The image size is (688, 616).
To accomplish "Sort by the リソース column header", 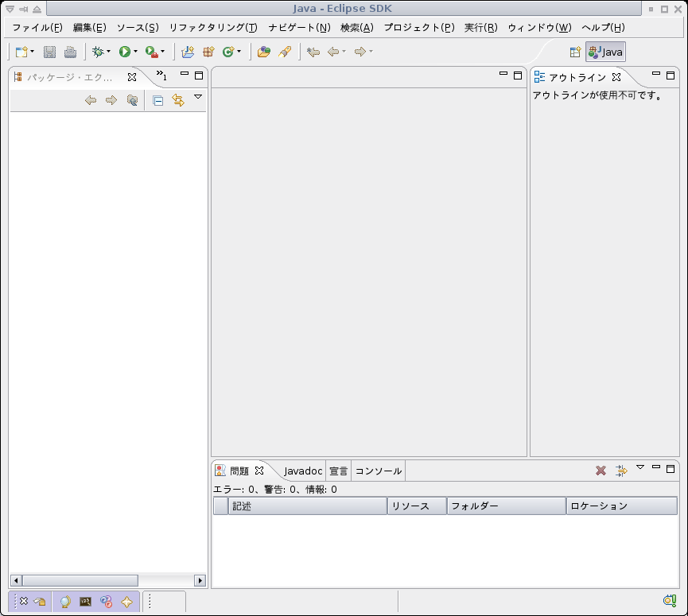I will click(x=417, y=506).
